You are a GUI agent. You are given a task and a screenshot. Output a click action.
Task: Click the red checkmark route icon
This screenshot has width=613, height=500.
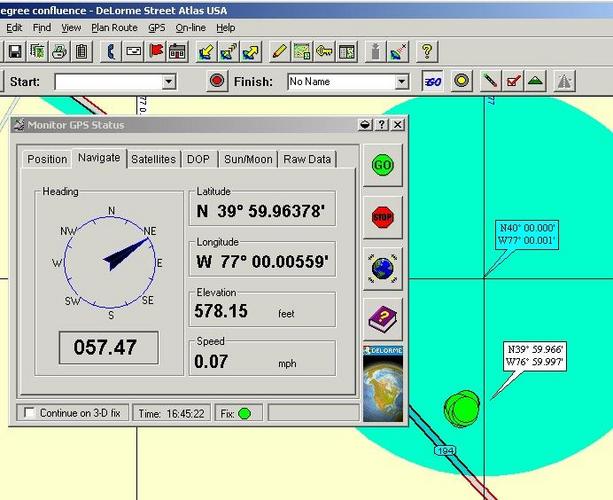tap(513, 81)
